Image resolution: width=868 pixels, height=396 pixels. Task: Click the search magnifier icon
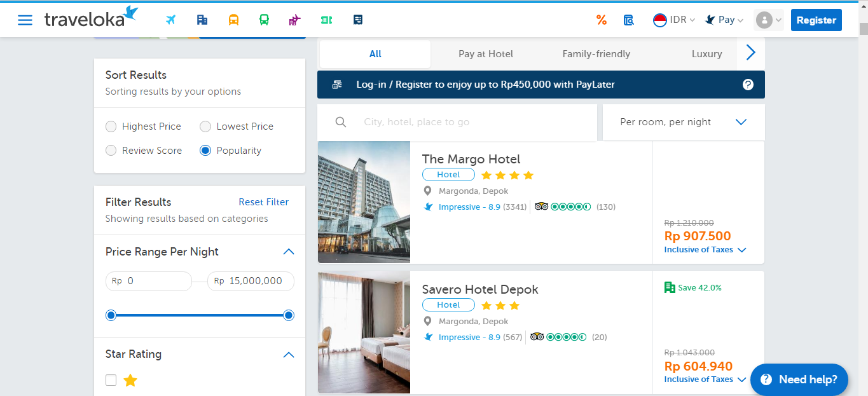[x=341, y=122]
